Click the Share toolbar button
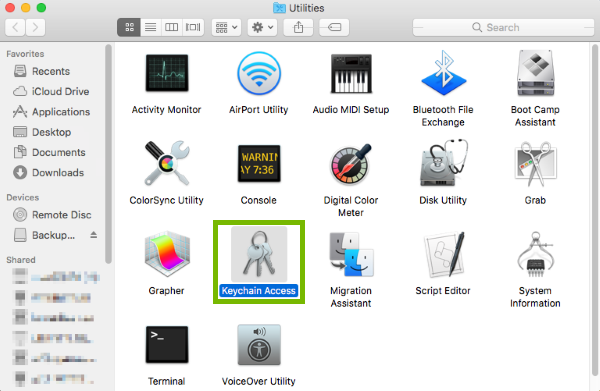600x391 pixels. tap(298, 28)
